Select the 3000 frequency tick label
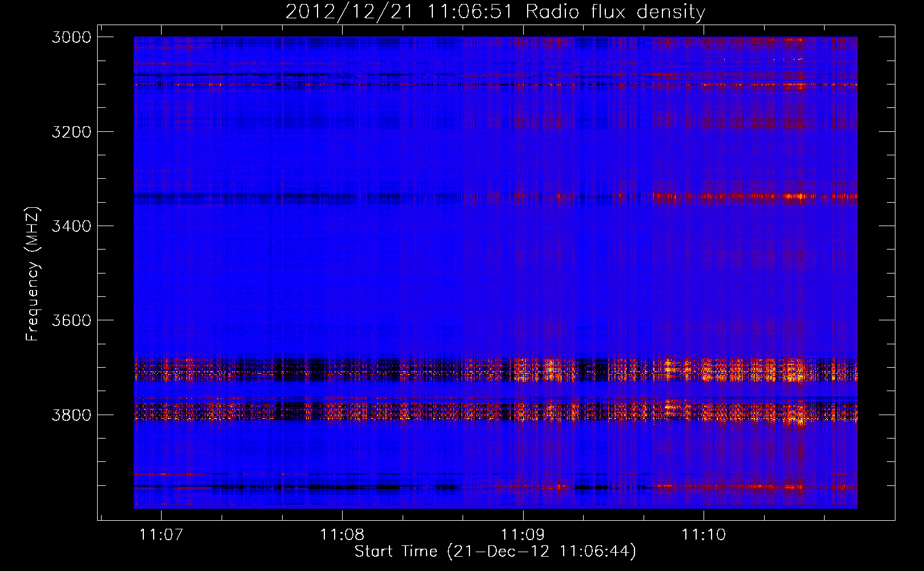924x571 pixels. tap(71, 37)
